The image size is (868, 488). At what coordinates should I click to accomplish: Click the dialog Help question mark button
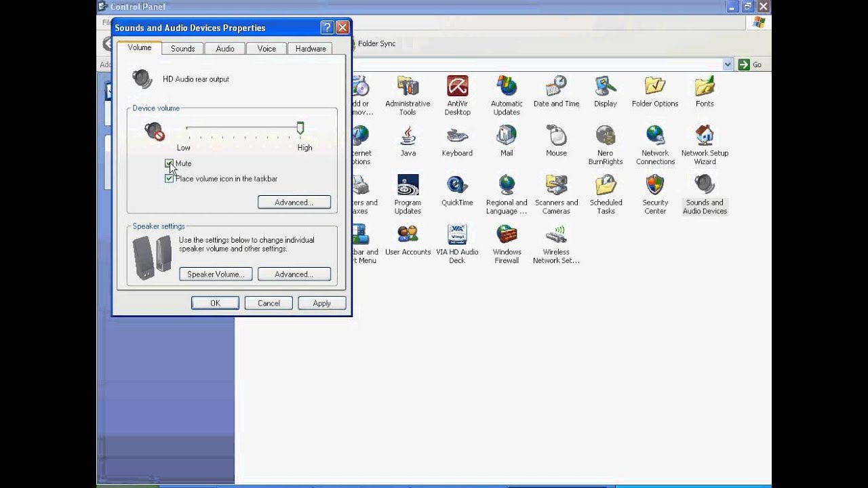pos(327,27)
